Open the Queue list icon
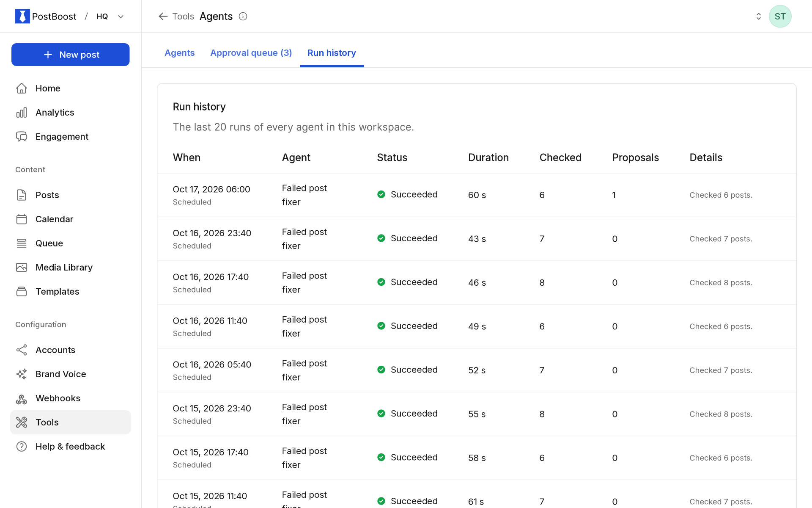 click(x=22, y=243)
